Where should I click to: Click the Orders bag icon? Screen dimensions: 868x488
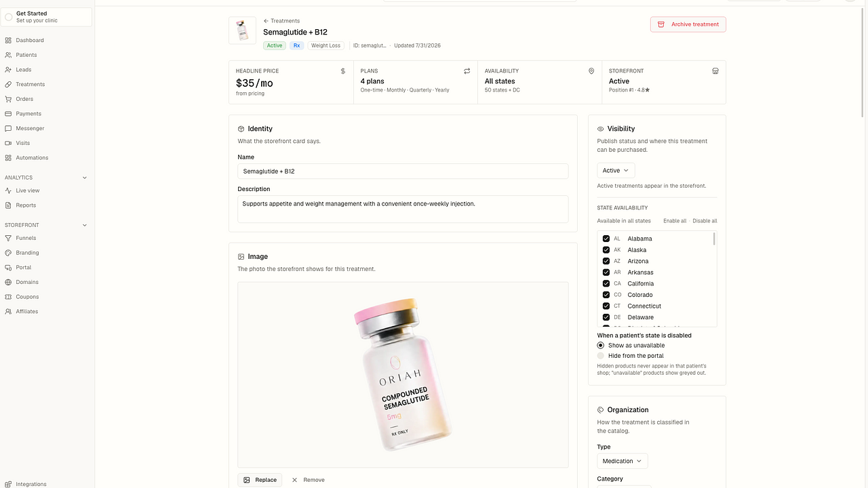click(x=8, y=99)
